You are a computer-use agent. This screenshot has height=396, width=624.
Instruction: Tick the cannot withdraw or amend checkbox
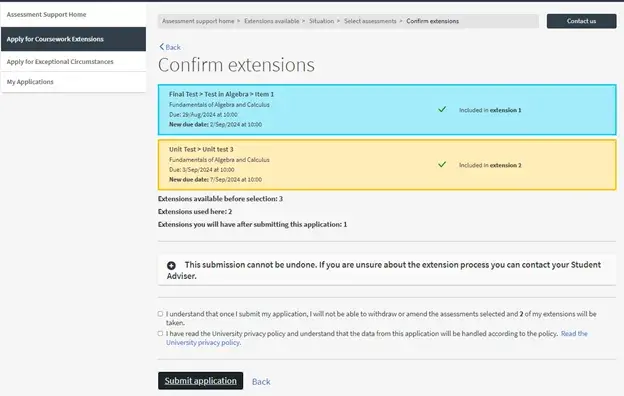[x=160, y=314]
